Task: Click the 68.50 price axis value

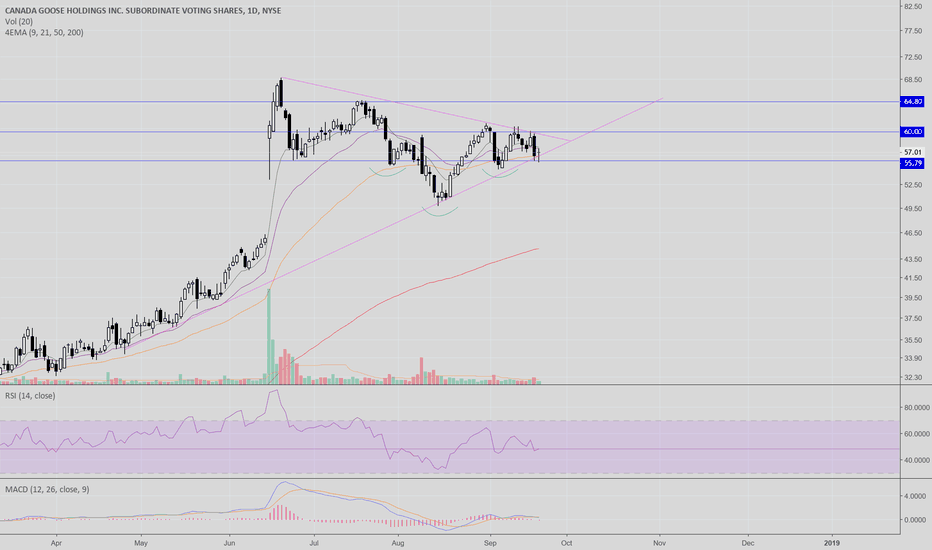Action: (x=912, y=80)
